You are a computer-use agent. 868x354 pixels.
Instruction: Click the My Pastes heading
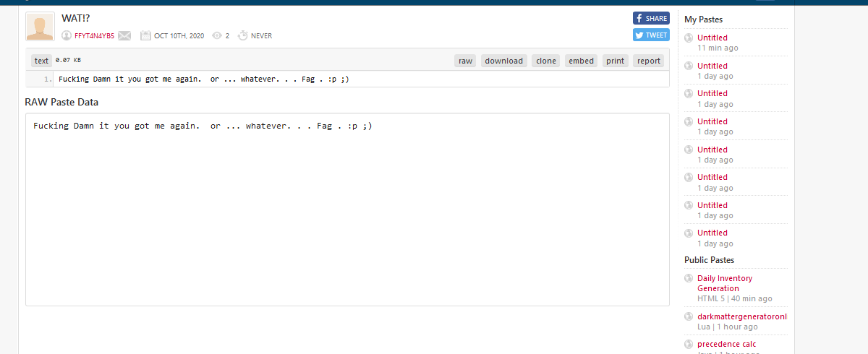(x=704, y=20)
